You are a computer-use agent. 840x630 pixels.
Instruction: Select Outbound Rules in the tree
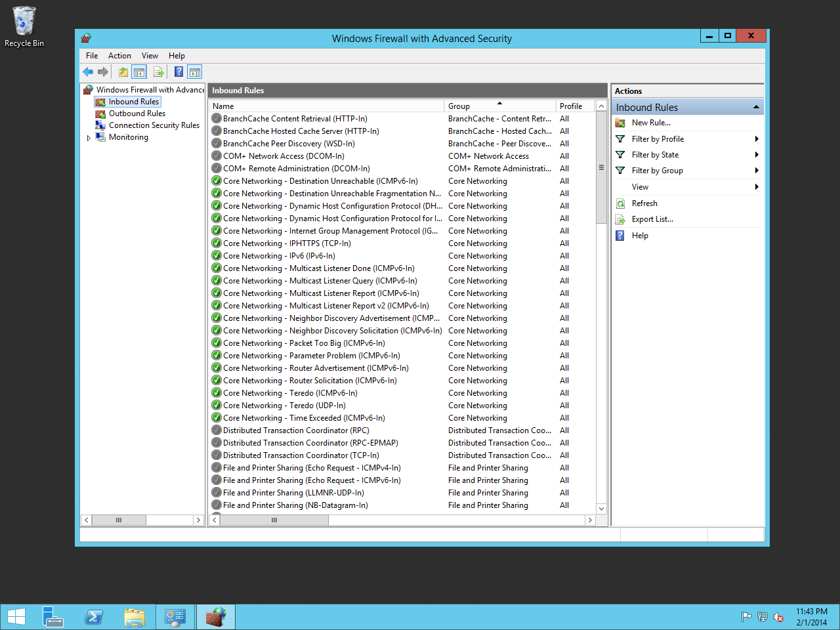click(136, 114)
